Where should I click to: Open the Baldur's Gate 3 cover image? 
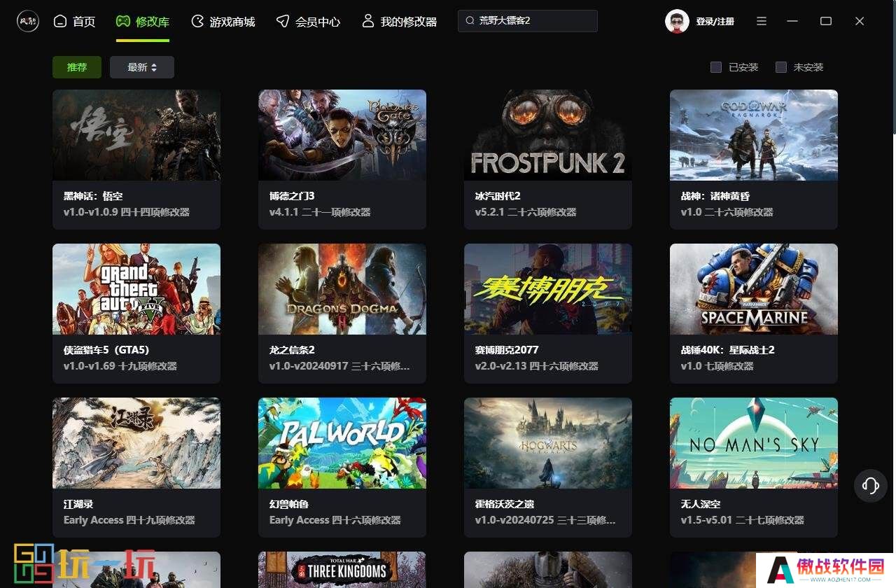click(342, 135)
